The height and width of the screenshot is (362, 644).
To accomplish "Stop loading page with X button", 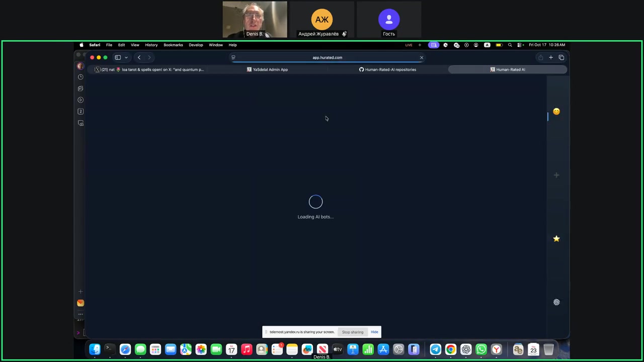I will click(x=422, y=57).
